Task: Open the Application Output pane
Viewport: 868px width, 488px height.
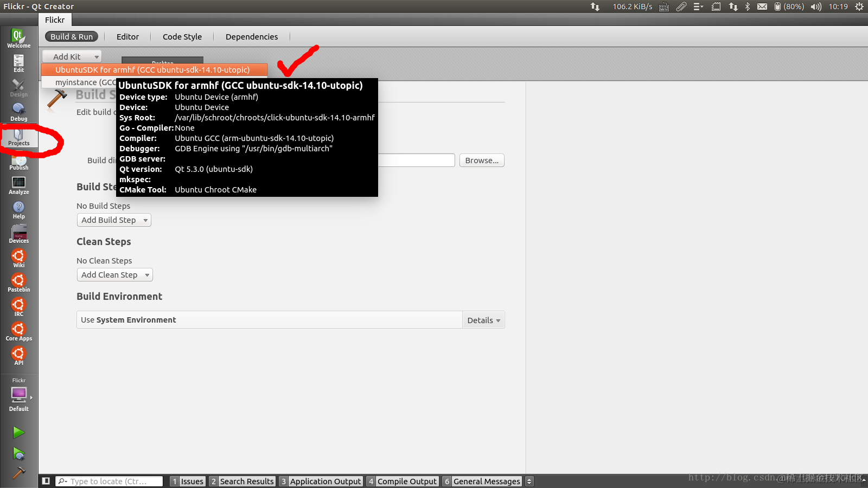Action: click(321, 481)
